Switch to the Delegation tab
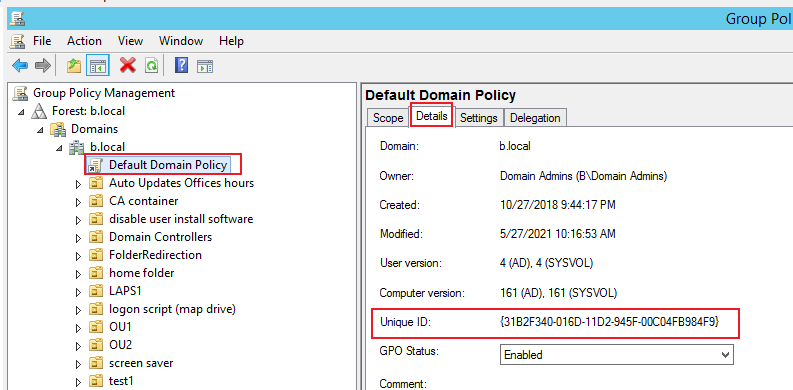This screenshot has width=793, height=390. click(535, 118)
